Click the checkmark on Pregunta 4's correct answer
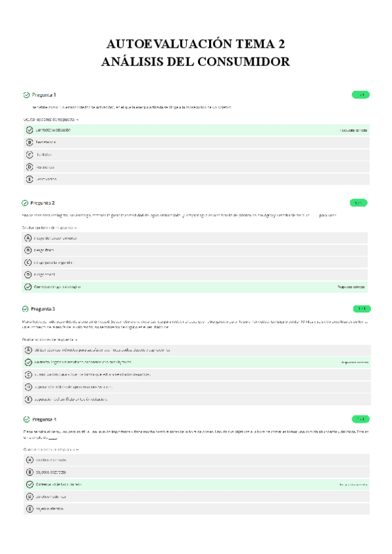 tap(29, 484)
